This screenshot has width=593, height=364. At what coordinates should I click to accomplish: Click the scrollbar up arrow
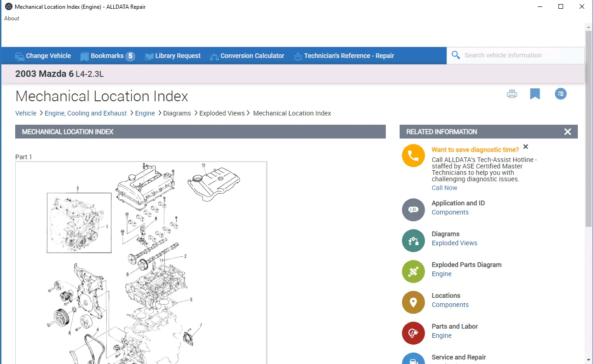click(x=589, y=27)
